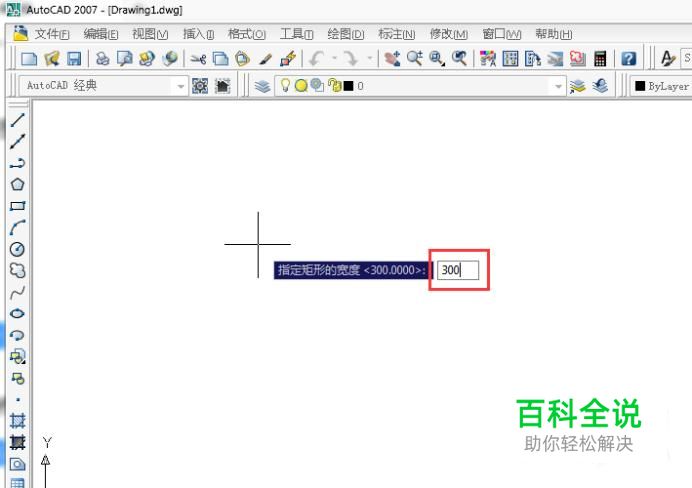Click the rectangle width input box showing 300

tap(458, 270)
